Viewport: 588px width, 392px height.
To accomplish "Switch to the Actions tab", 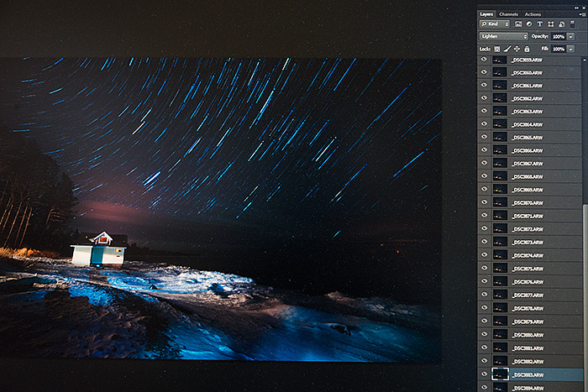I will coord(533,14).
